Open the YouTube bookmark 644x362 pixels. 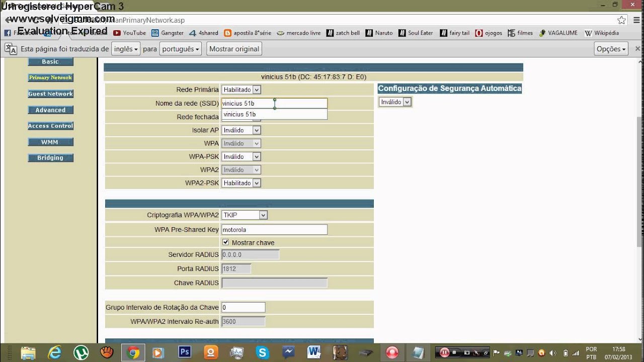[x=130, y=33]
